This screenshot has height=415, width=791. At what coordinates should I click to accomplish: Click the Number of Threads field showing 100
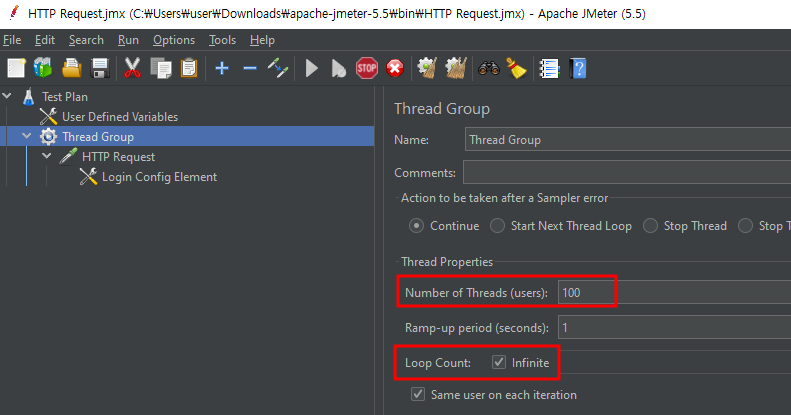[674, 292]
